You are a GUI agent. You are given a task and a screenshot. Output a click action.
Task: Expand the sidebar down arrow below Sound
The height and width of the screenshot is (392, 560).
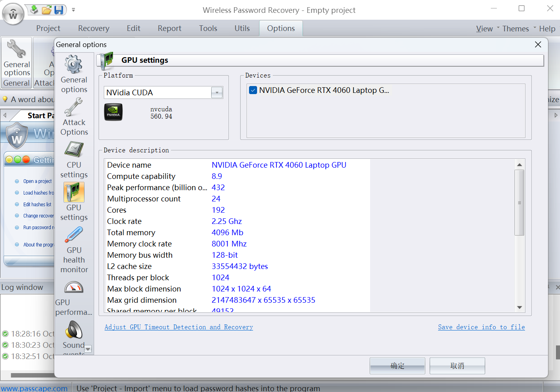click(88, 349)
